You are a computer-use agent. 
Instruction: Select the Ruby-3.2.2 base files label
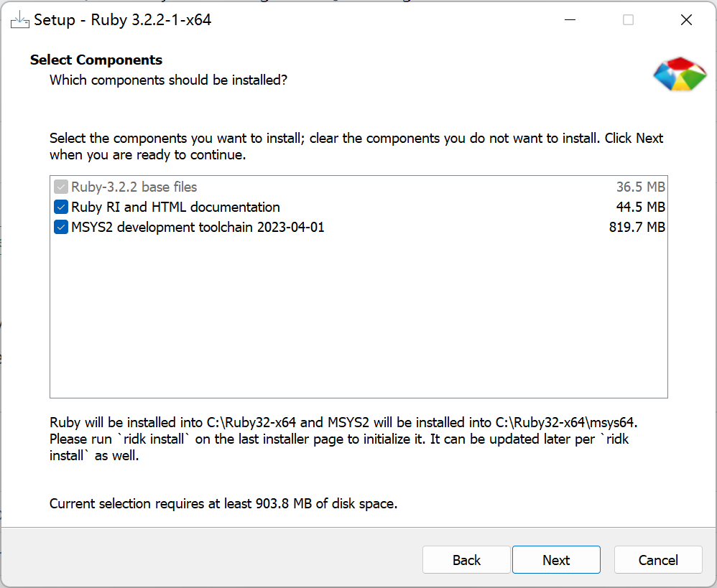[134, 187]
